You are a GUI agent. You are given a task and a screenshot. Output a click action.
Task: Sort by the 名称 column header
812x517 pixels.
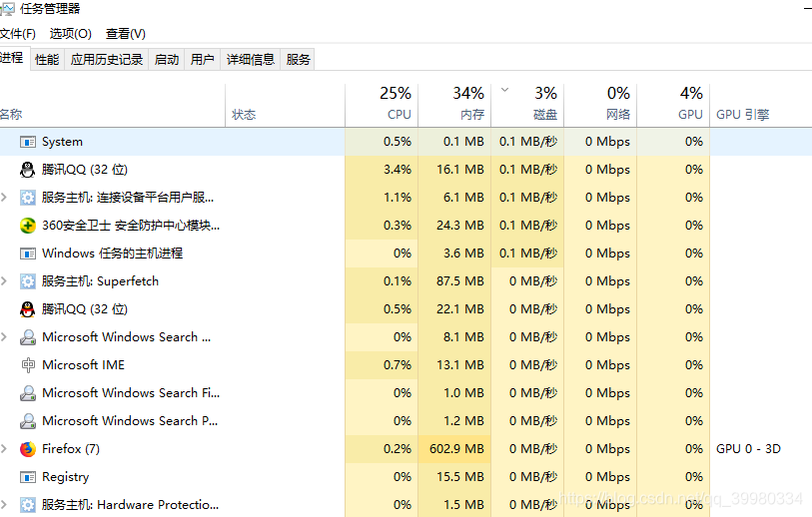click(113, 106)
